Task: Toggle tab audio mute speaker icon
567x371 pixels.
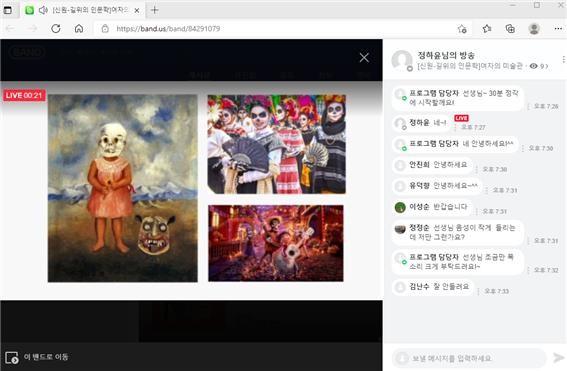Action: [x=43, y=10]
